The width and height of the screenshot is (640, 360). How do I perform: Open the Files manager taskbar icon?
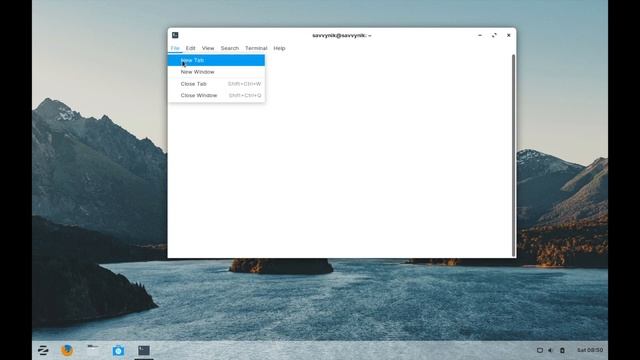tap(93, 350)
